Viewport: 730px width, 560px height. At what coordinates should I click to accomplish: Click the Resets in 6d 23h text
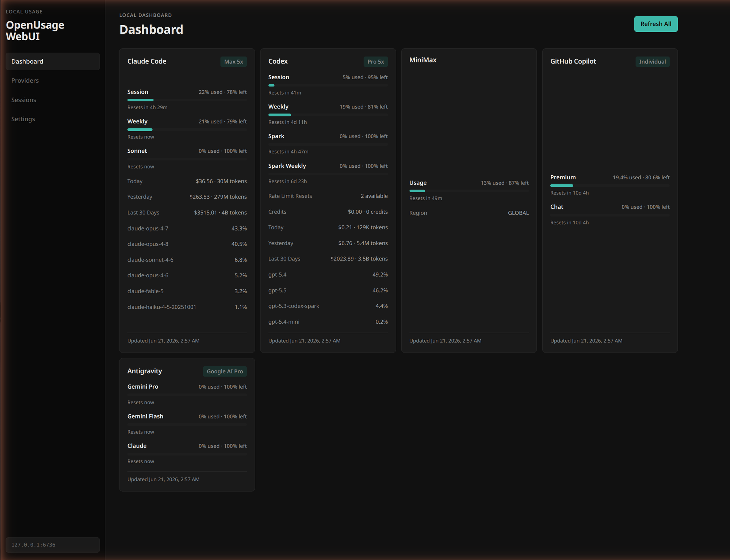point(288,182)
